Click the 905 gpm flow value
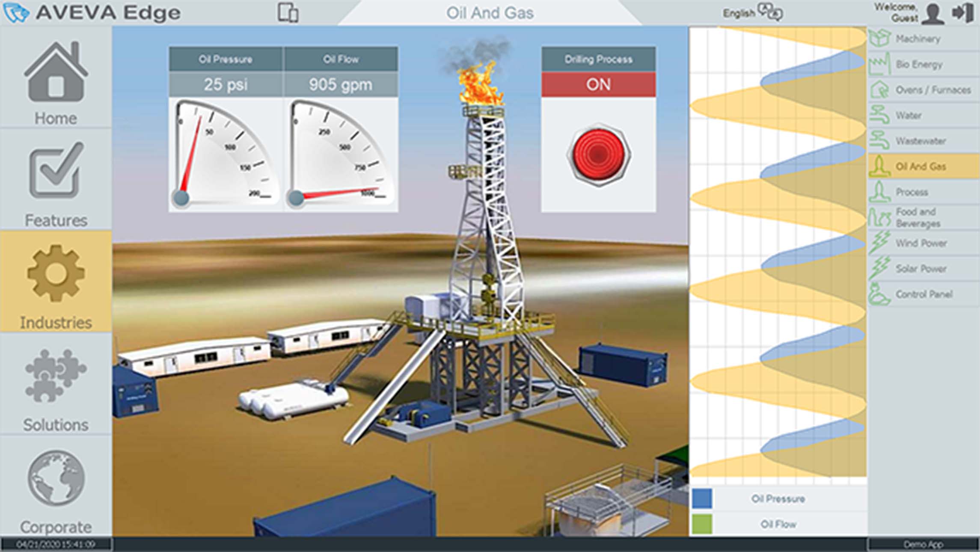Screen dimensions: 980x552 point(341,84)
